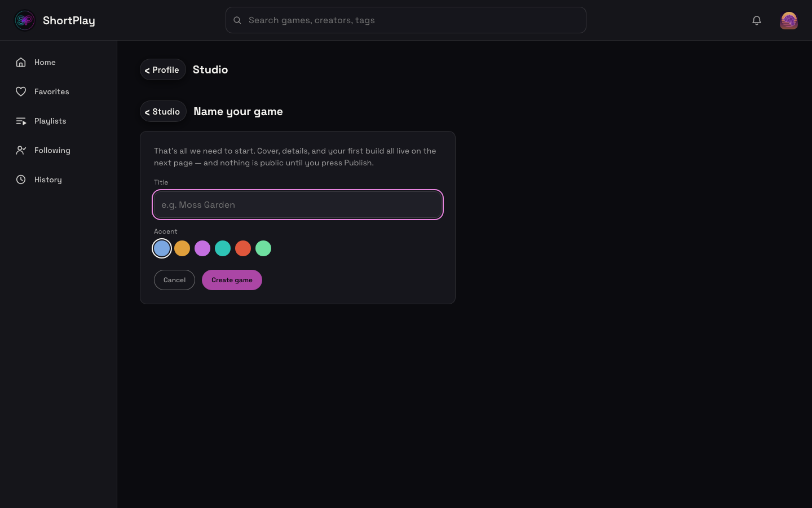Open the notifications bell
Viewport: 812px width, 508px height.
[x=757, y=20]
